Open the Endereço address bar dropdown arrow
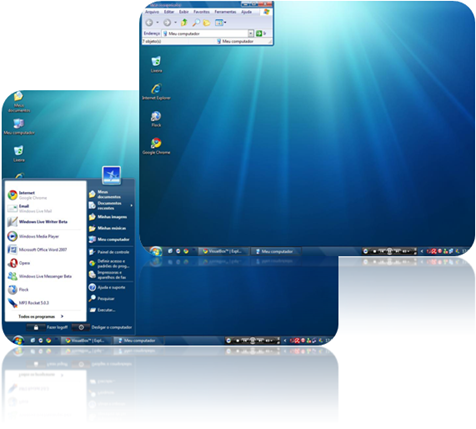This screenshot has height=429, width=476. tap(251, 33)
